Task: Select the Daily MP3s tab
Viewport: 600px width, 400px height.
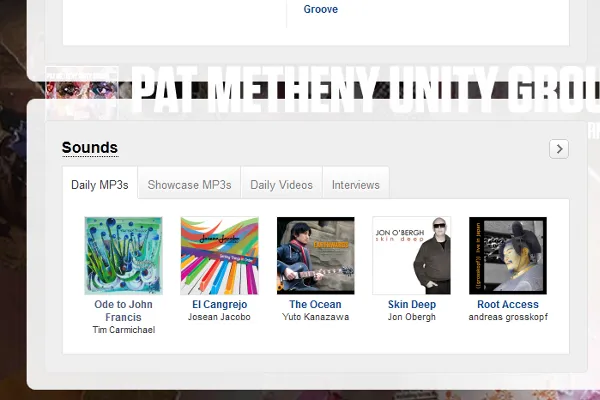Action: 100,184
